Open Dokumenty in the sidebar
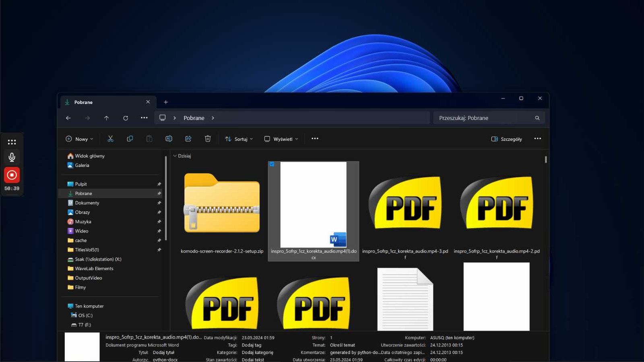 coord(87,203)
